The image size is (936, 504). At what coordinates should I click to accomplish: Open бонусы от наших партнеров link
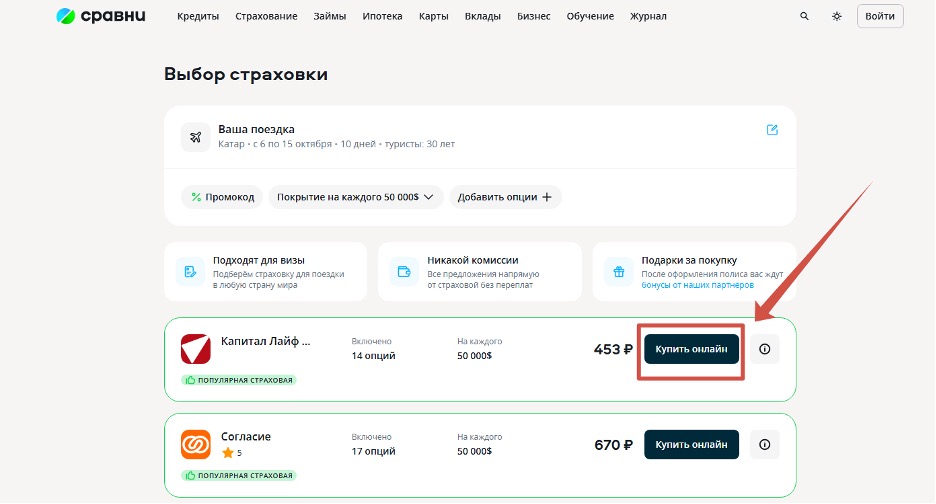(x=697, y=285)
